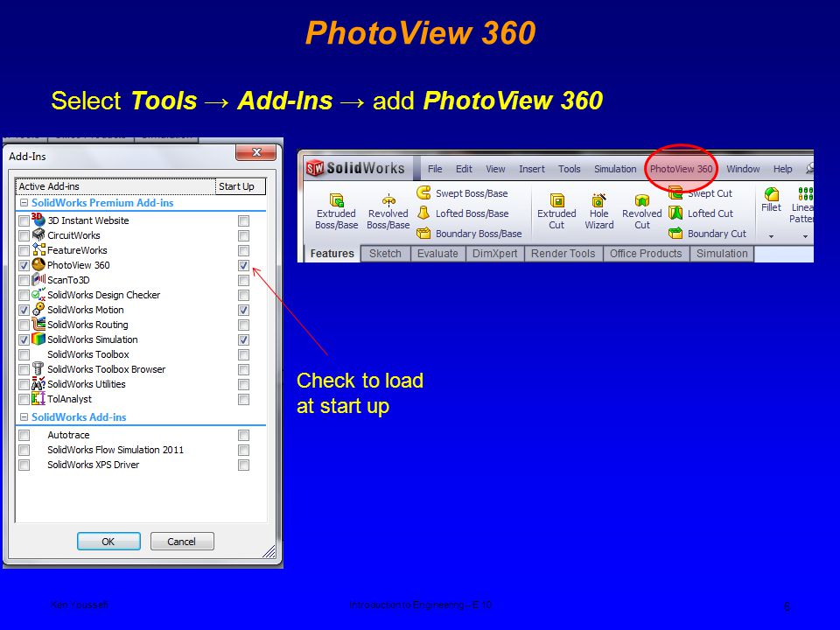Click the SolidWorks Design Checker icon

38,294
